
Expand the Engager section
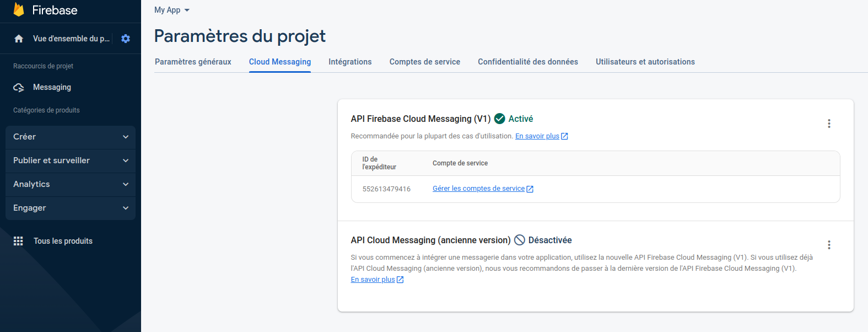click(71, 208)
